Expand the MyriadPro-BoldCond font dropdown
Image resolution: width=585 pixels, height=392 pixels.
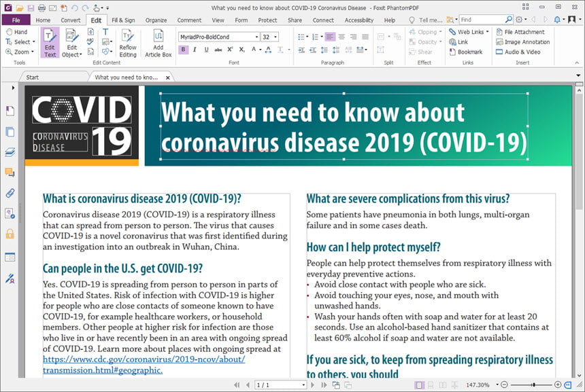point(256,37)
